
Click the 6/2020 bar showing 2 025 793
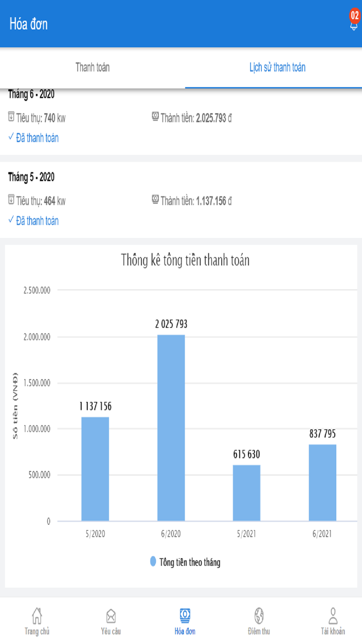171,427
